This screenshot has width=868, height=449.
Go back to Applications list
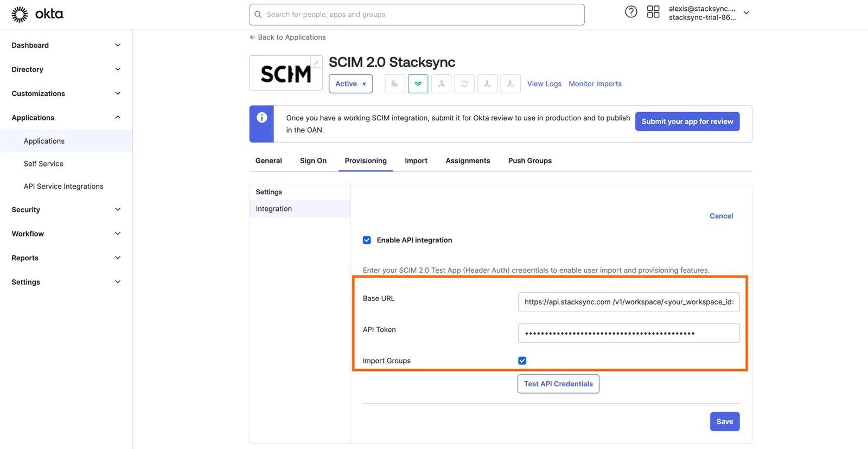click(x=288, y=37)
